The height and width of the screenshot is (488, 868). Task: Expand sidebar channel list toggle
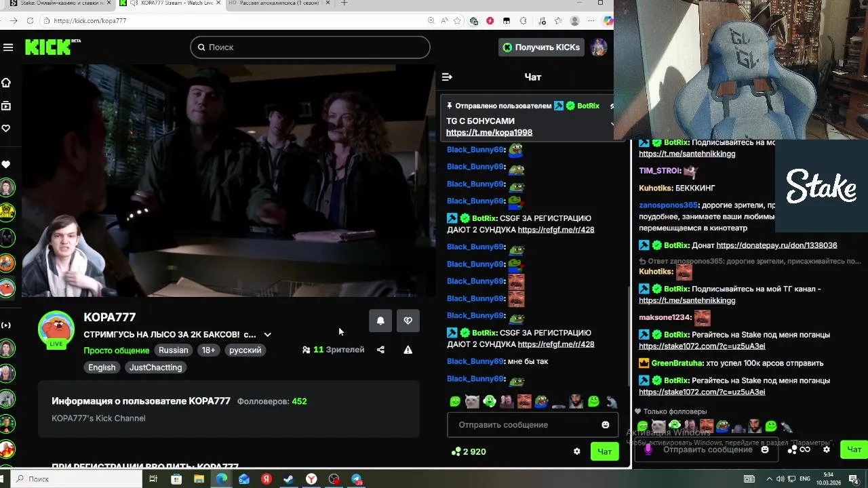pos(6,325)
